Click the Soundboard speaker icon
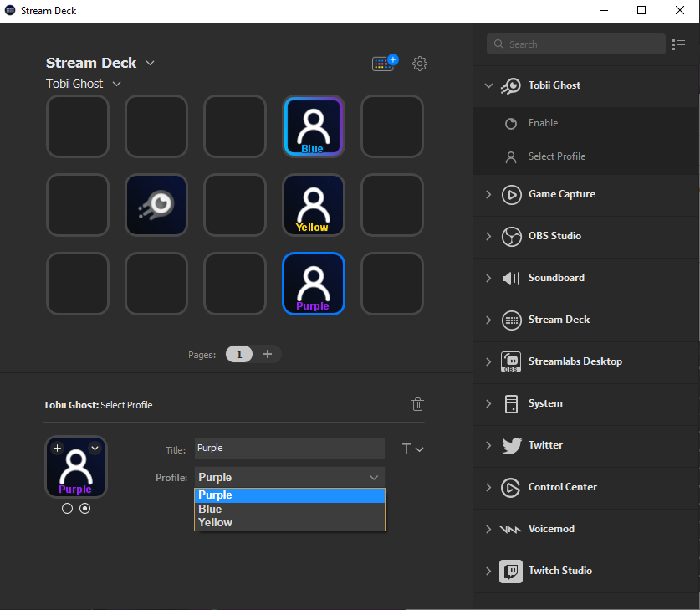The height and width of the screenshot is (610, 700). (511, 278)
